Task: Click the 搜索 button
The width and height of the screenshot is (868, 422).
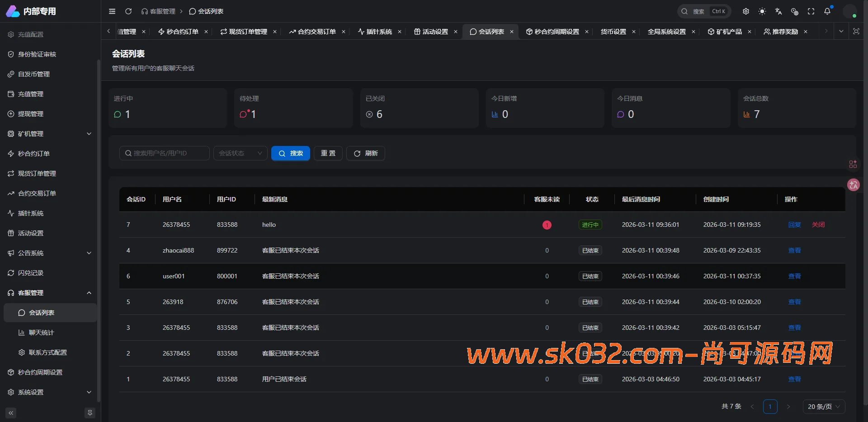Action: point(290,153)
